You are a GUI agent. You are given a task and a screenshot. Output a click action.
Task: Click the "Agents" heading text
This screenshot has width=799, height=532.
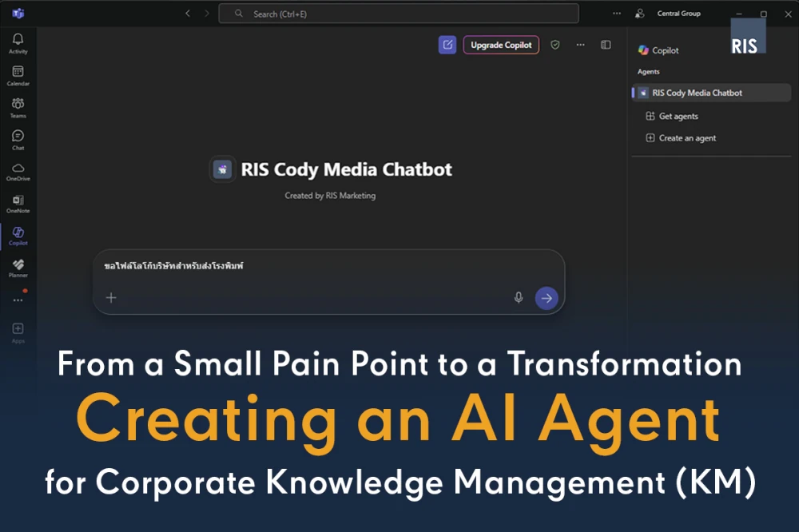648,72
